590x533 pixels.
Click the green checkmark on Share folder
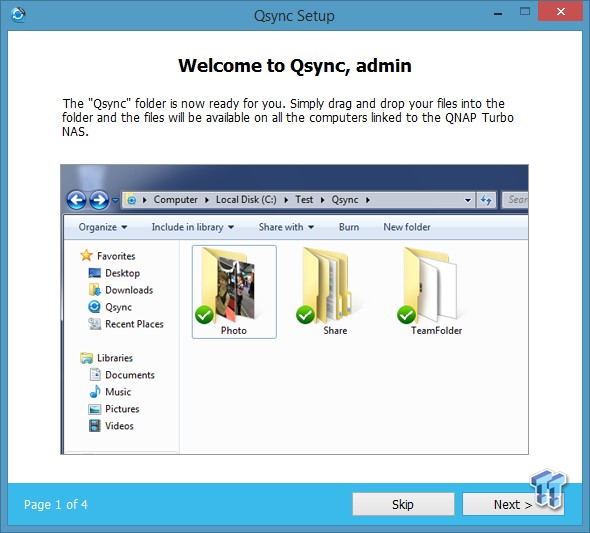pos(305,314)
